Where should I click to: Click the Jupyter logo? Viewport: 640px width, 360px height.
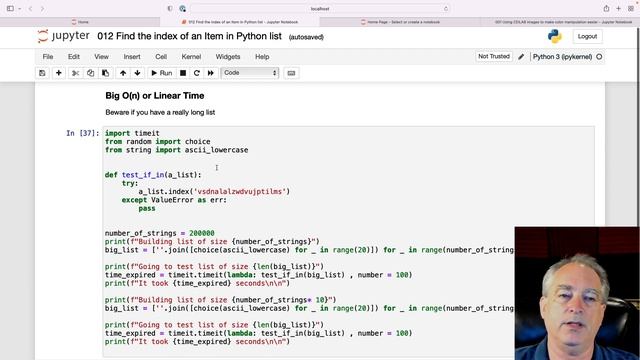coord(63,36)
